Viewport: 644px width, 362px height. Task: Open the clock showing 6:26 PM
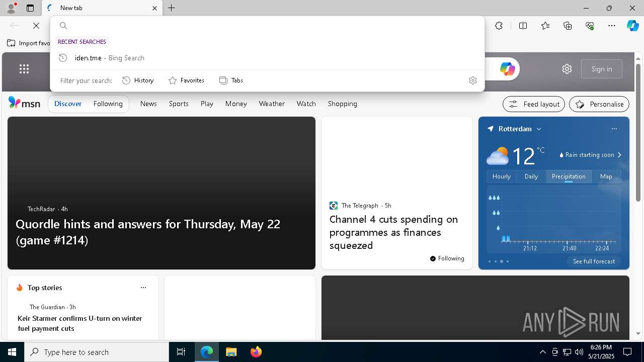(x=601, y=351)
